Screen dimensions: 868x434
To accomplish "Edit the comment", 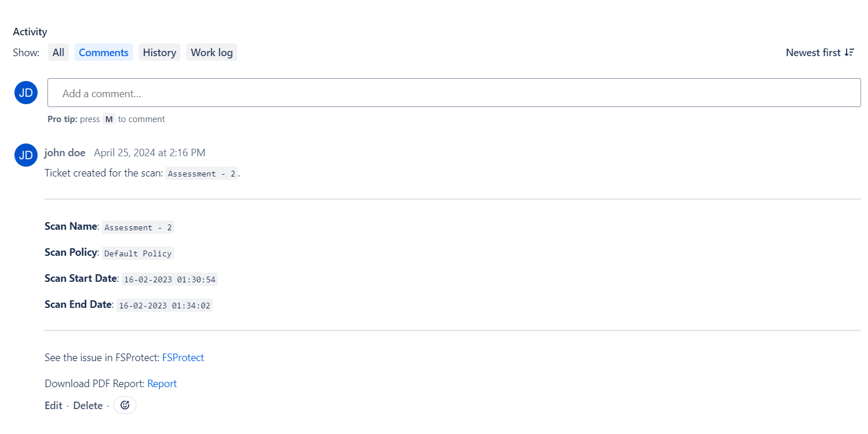I will [53, 406].
